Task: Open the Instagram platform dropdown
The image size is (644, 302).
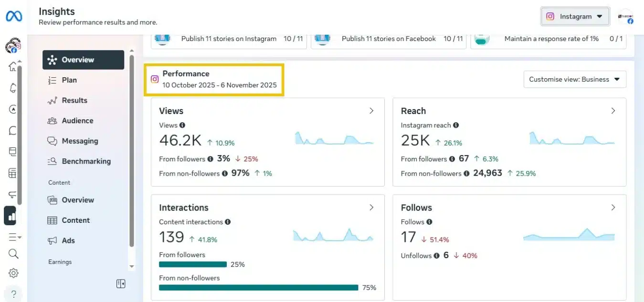Action: tap(575, 16)
